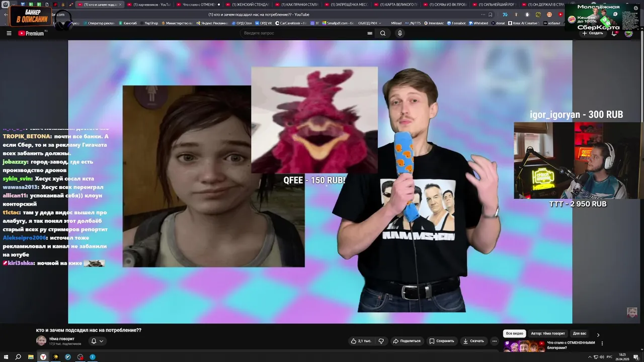Open the Interslavic bookmark
This screenshot has width=644, height=362.
tap(434, 23)
